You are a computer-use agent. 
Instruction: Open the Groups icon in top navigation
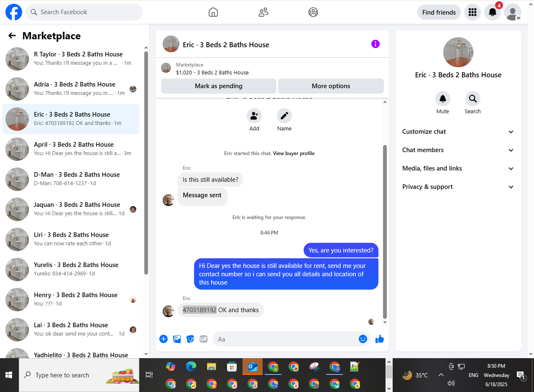click(x=313, y=12)
